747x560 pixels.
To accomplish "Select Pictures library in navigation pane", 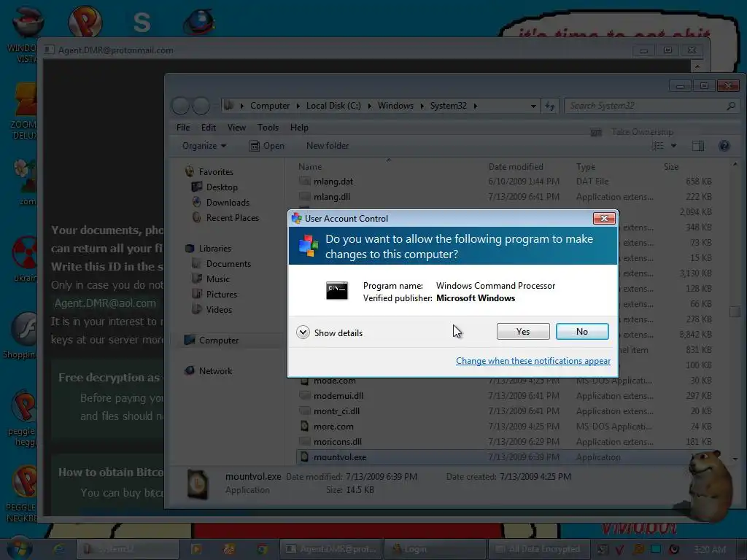I will click(222, 295).
